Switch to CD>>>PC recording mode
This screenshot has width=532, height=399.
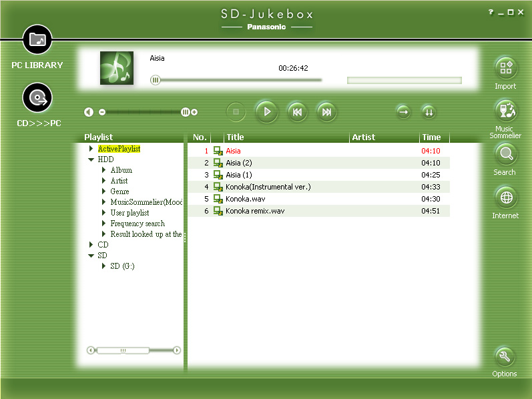[38, 99]
